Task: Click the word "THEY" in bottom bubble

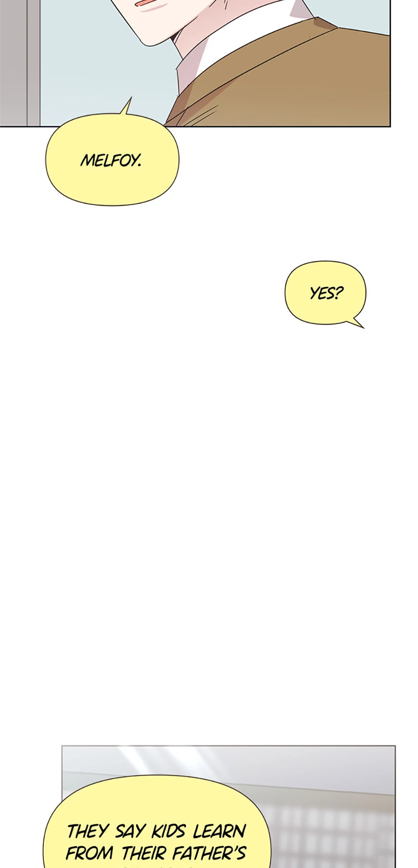Action: click(x=88, y=831)
